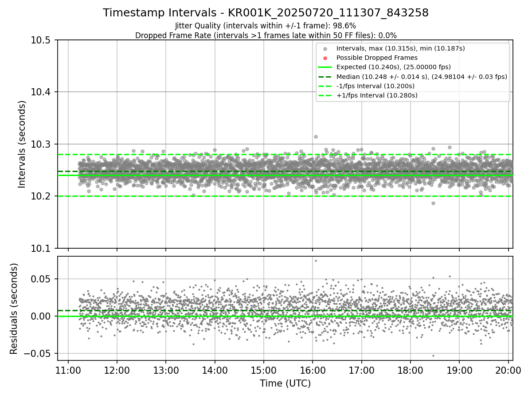The image size is (532, 399).
Task: Click the gray marker beside the Intervals legend entry
Action: [325, 49]
